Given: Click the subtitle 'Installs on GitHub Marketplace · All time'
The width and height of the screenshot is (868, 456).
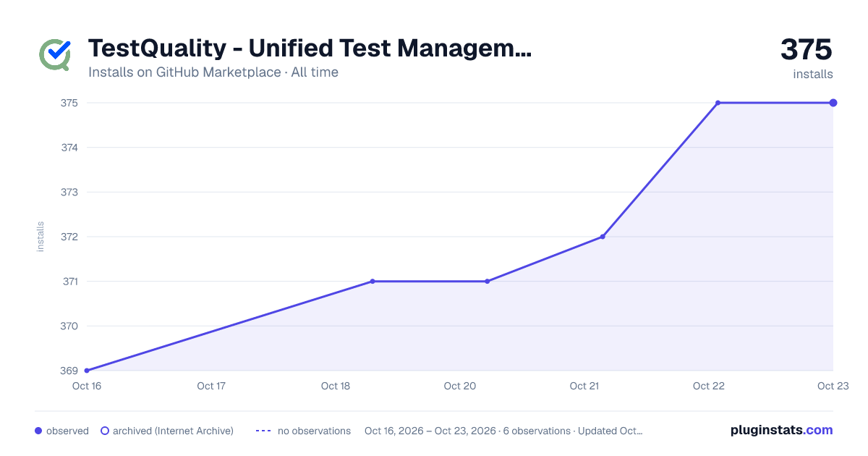Looking at the screenshot, I should point(213,72).
